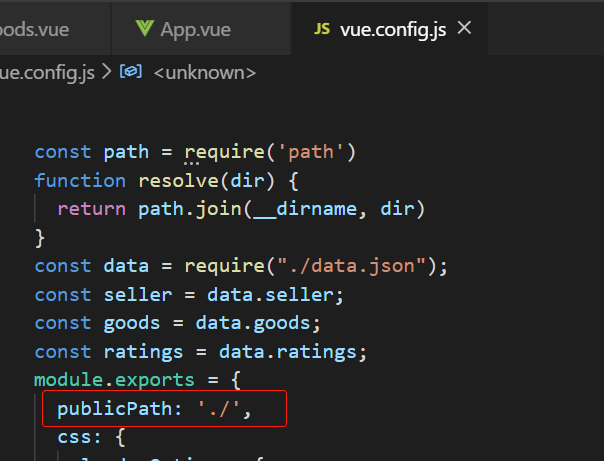
Task: Click the Vue logo icon on App.vue tab
Action: coord(145,28)
